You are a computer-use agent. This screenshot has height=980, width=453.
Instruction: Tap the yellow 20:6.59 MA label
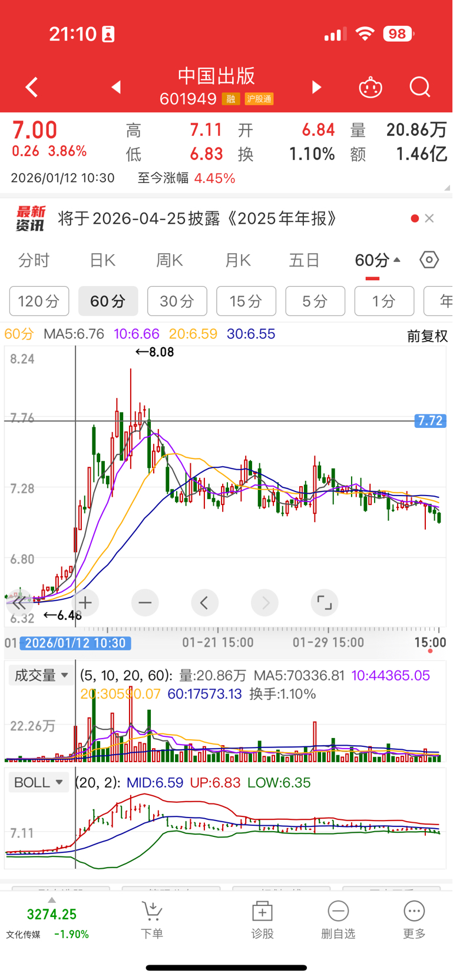[193, 334]
